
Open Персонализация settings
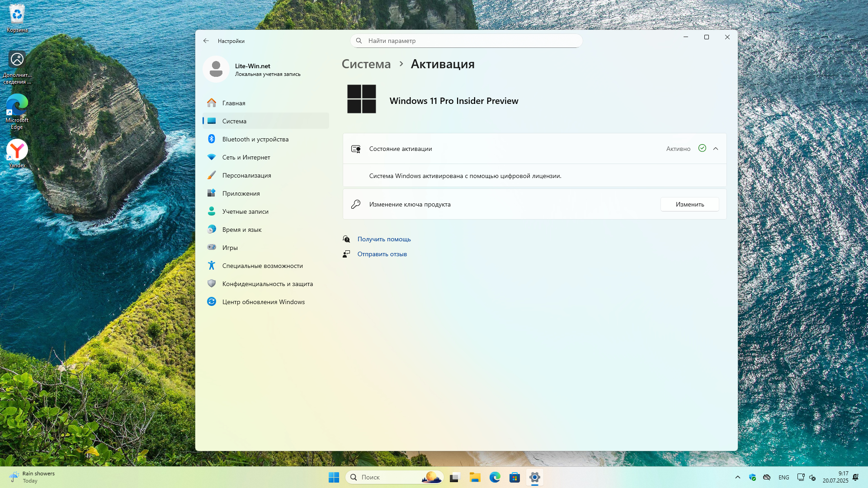[x=246, y=175]
